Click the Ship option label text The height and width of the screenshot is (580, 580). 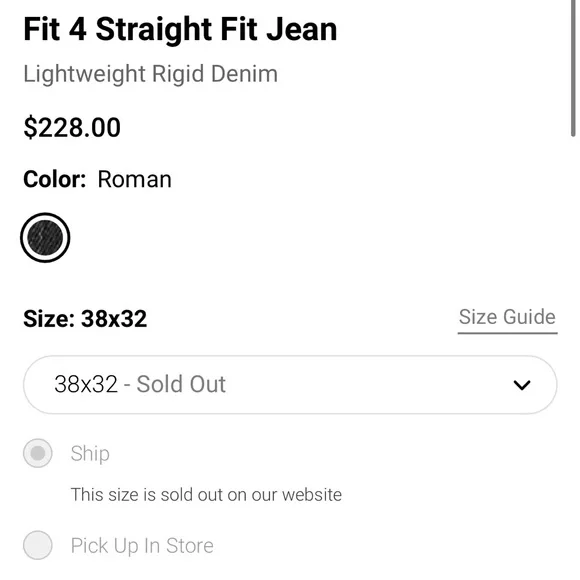(90, 454)
